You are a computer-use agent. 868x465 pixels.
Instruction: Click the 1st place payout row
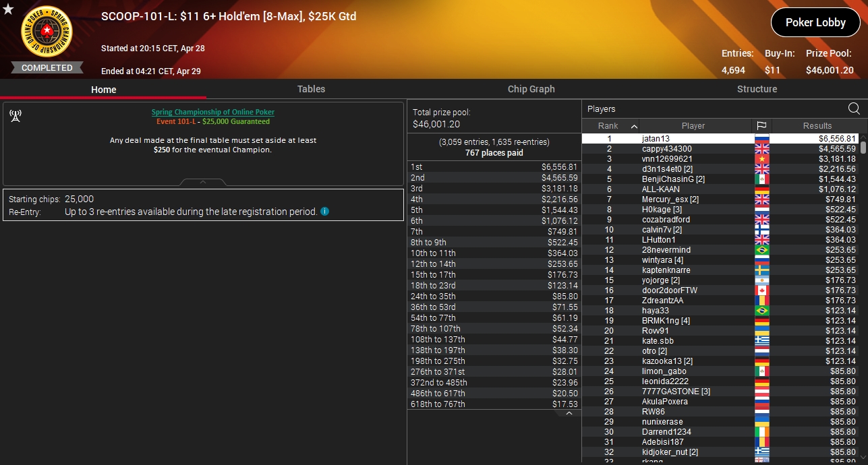[x=494, y=166]
